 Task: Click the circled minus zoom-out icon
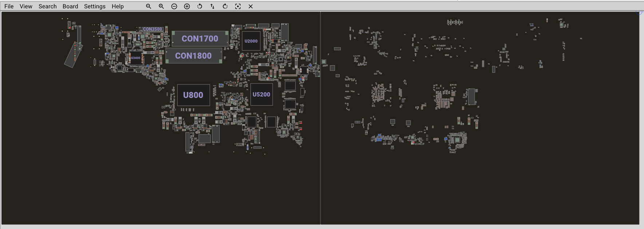(174, 6)
